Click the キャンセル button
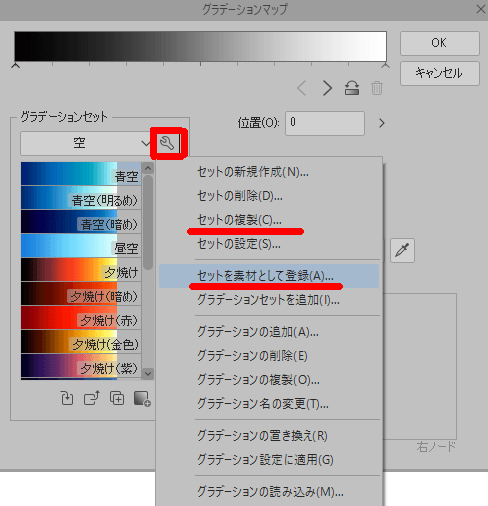Viewport: 488px width, 506px height. click(440, 73)
